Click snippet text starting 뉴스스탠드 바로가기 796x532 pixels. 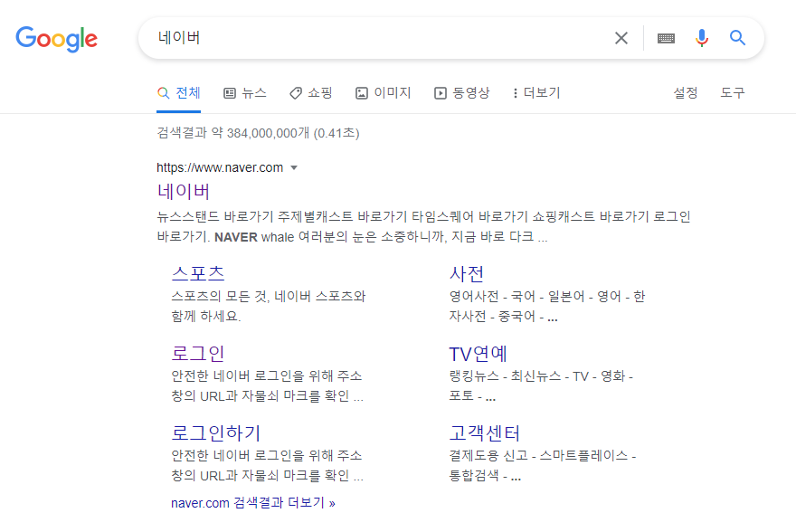click(x=423, y=227)
